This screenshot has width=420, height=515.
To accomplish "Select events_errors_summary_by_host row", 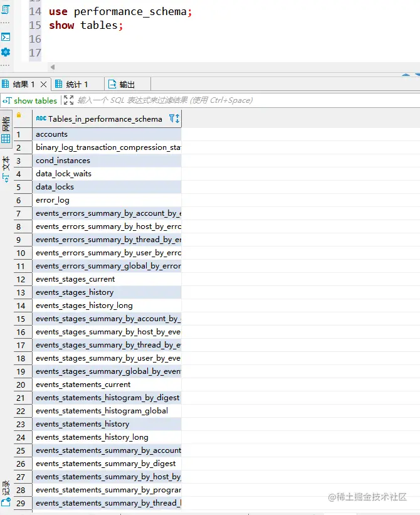I will pos(107,226).
